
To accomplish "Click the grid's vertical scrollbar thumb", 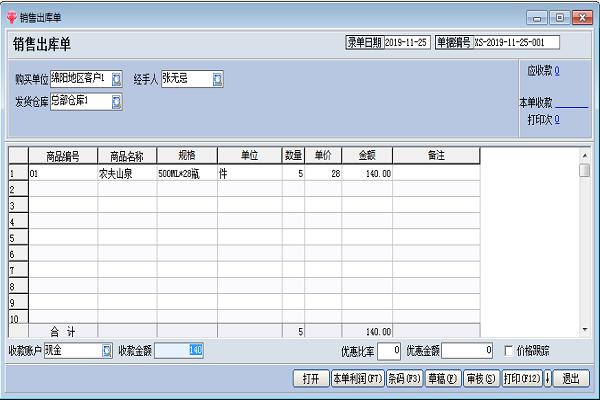I will click(585, 170).
